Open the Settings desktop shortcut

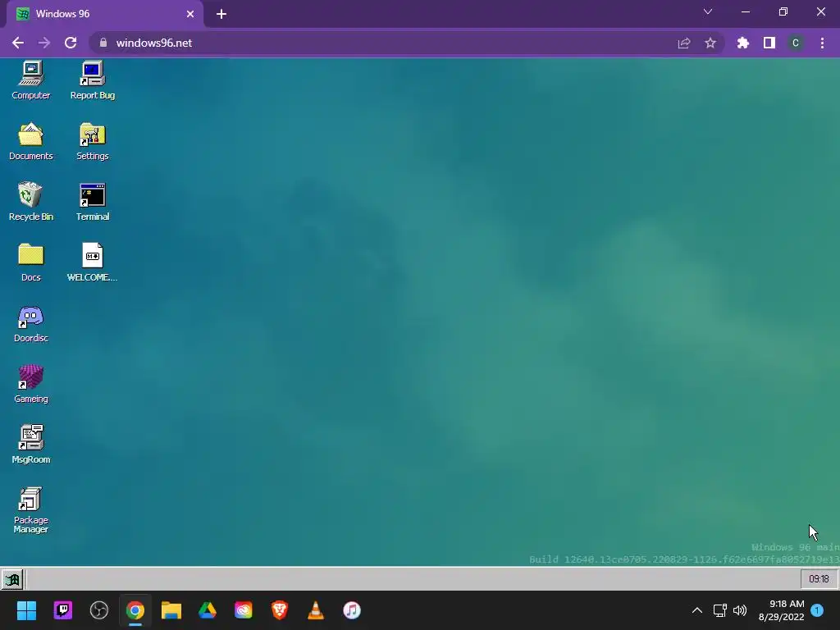92,141
